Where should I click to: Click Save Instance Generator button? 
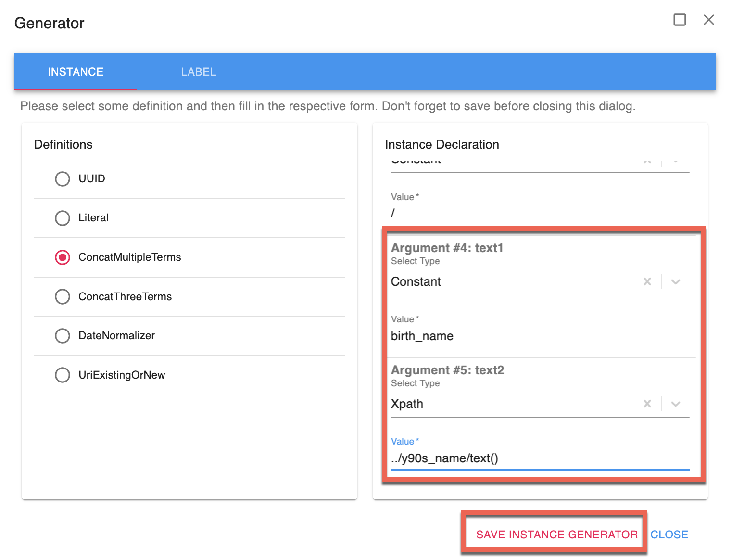click(556, 535)
